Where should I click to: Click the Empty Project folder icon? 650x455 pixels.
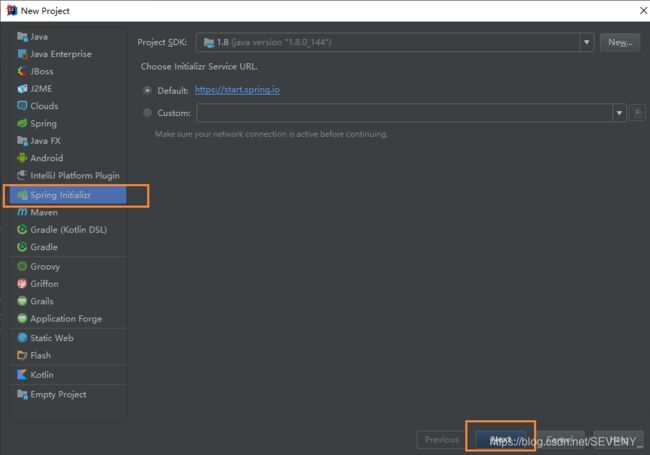click(22, 394)
